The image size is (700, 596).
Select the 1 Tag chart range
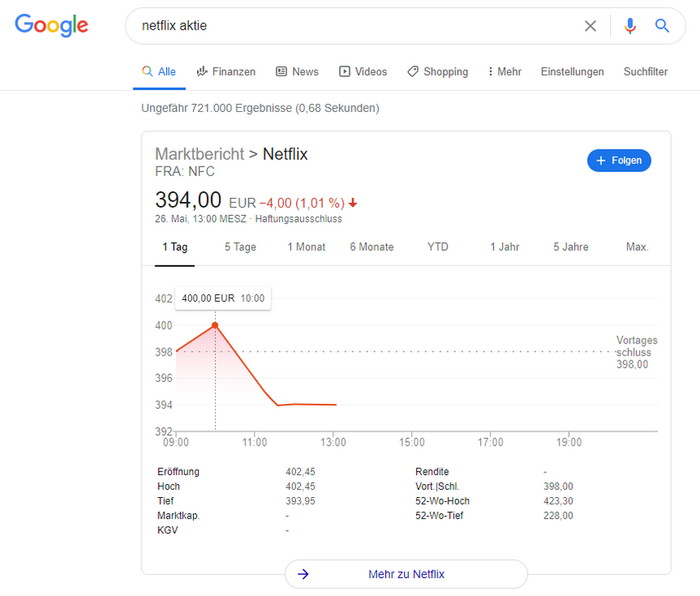[174, 247]
